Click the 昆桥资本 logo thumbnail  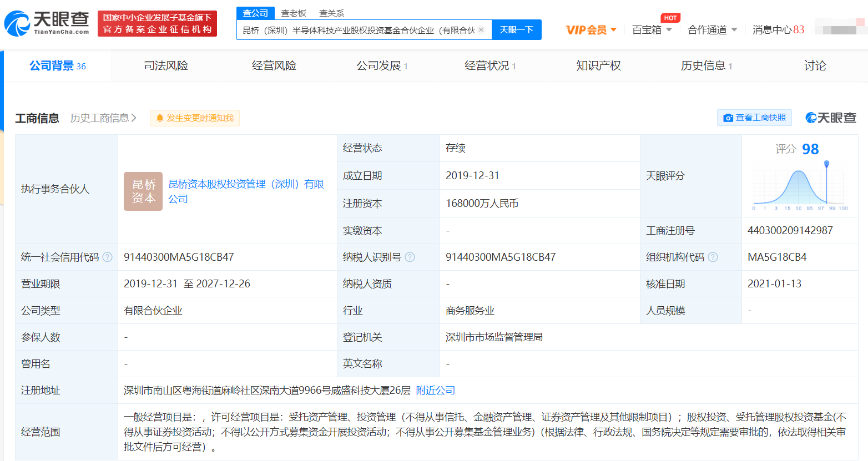coord(143,191)
